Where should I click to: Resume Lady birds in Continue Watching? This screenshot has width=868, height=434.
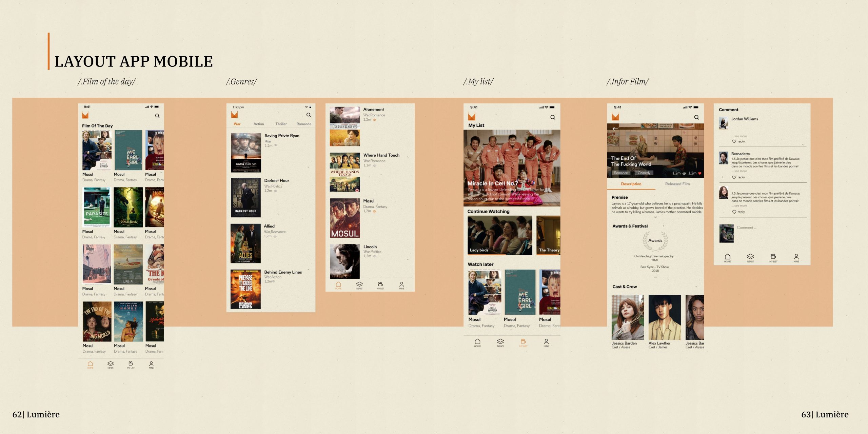[500, 235]
